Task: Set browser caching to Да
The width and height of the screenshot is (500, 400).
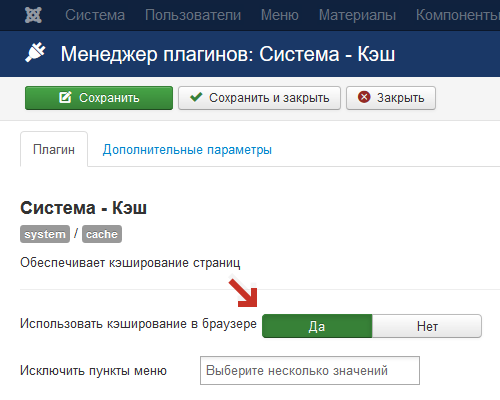Action: pos(317,326)
